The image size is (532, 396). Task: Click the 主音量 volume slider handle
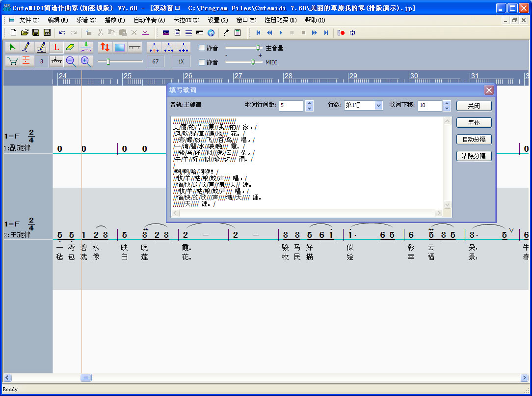(258, 48)
